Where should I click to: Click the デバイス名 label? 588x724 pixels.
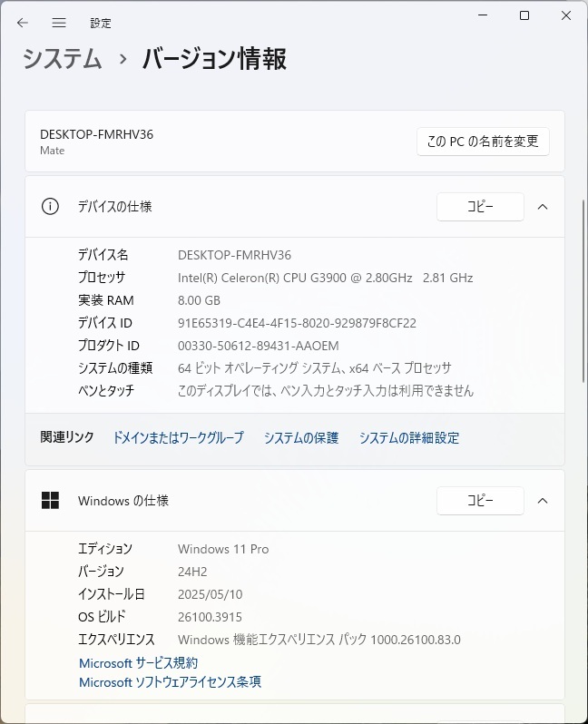(103, 254)
